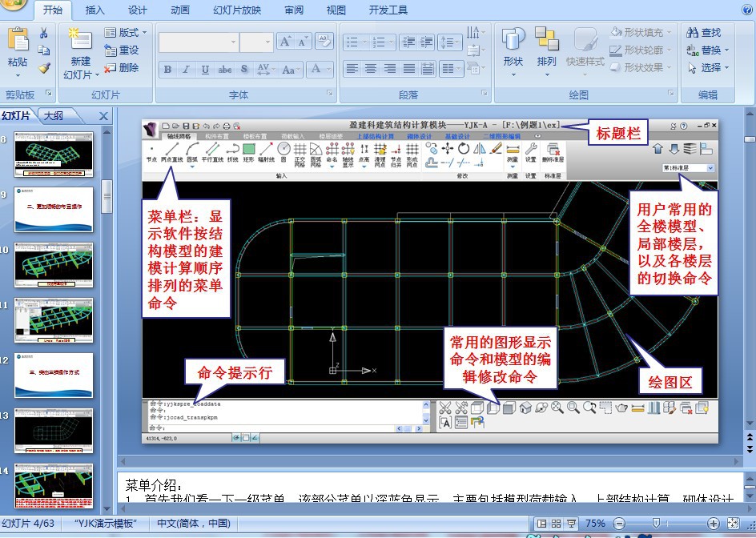Toggle Underline formatting
Image resolution: width=756 pixels, height=538 pixels.
point(205,70)
